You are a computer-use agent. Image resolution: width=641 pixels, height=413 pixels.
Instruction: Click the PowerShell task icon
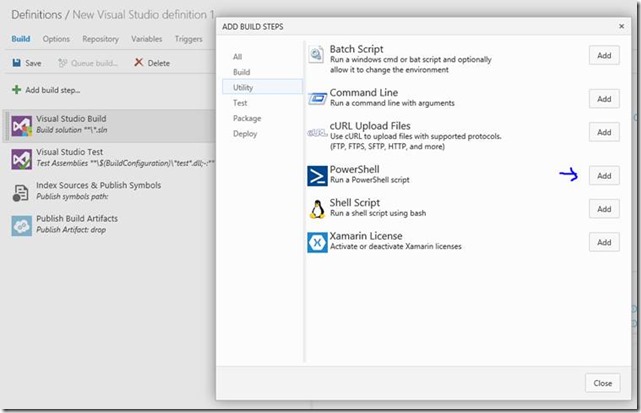(x=317, y=176)
